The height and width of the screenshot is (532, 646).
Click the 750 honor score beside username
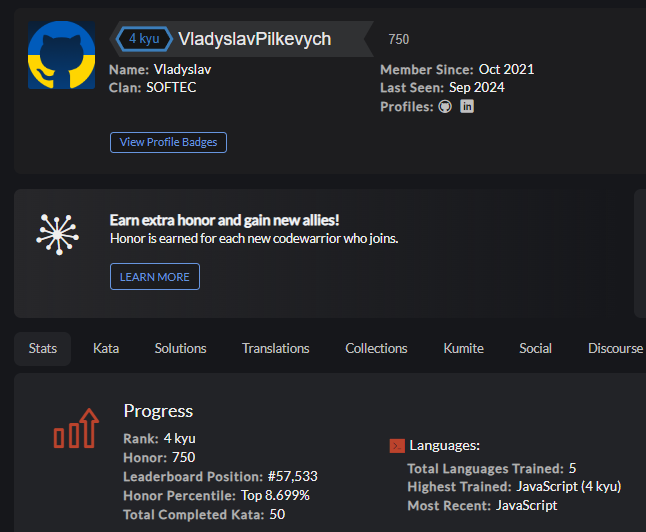click(x=399, y=40)
